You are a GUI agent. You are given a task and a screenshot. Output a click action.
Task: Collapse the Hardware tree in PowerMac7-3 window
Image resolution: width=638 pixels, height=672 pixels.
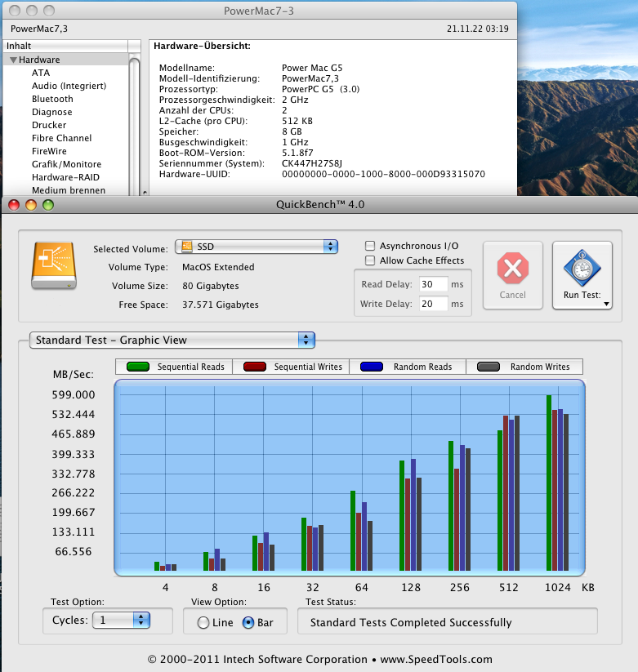pyautogui.click(x=13, y=60)
